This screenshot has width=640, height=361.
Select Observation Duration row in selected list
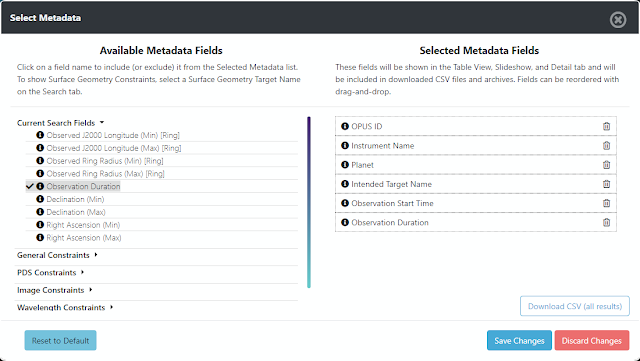point(476,222)
